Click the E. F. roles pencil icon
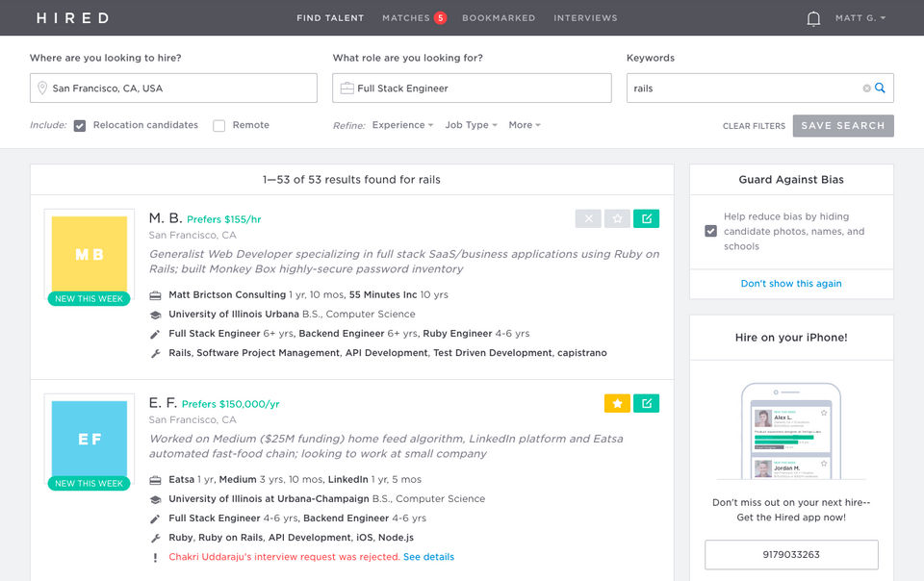 [155, 518]
